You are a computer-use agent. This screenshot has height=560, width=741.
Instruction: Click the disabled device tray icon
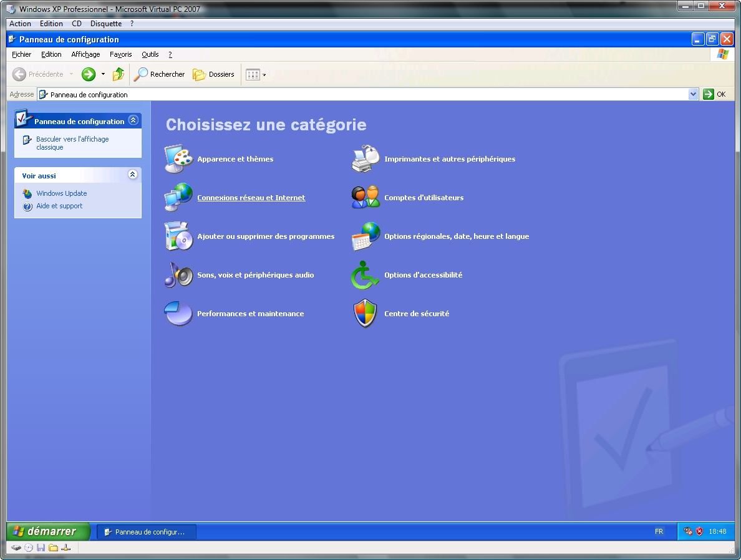688,532
